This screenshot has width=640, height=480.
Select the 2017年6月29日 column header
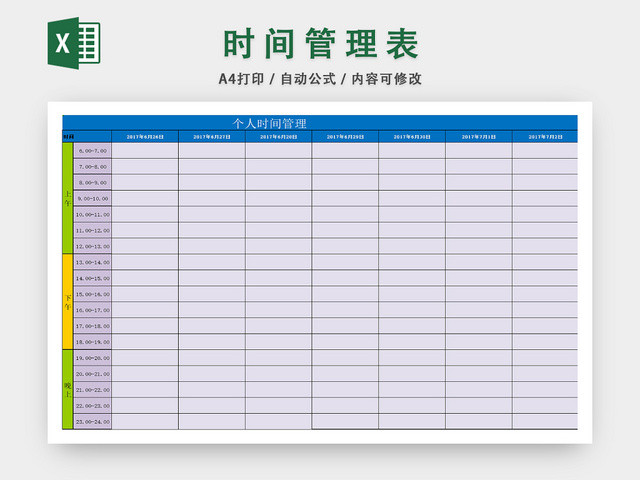click(345, 137)
